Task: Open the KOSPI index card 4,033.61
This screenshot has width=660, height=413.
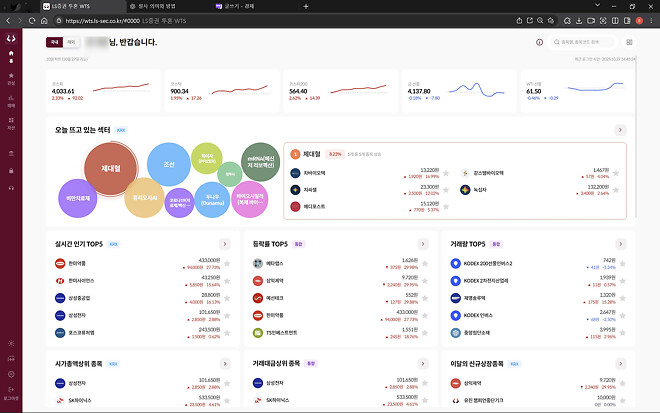Action: [103, 91]
